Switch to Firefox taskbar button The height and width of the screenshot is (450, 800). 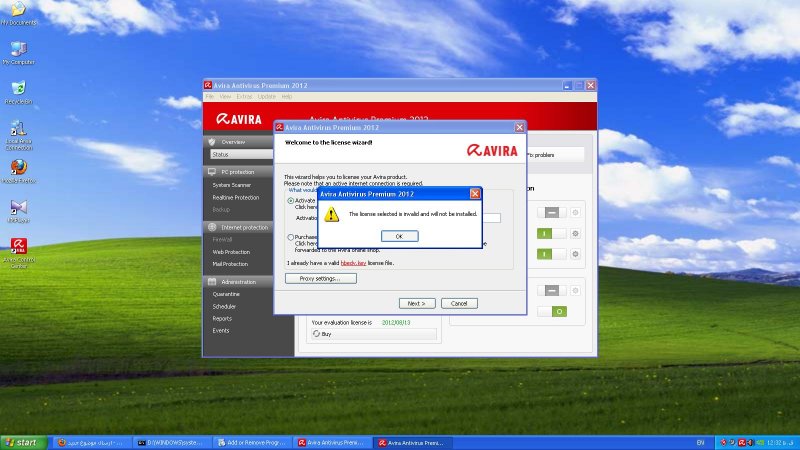pyautogui.click(x=91, y=443)
